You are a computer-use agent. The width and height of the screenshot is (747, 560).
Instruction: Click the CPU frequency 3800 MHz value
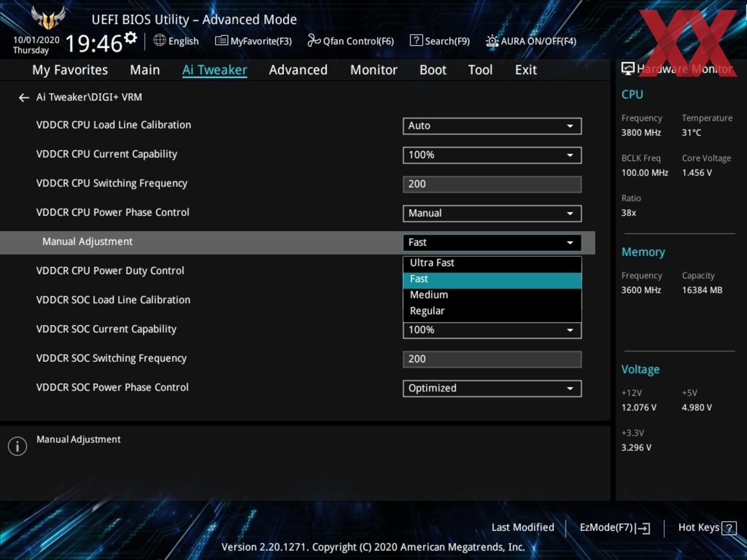click(641, 133)
